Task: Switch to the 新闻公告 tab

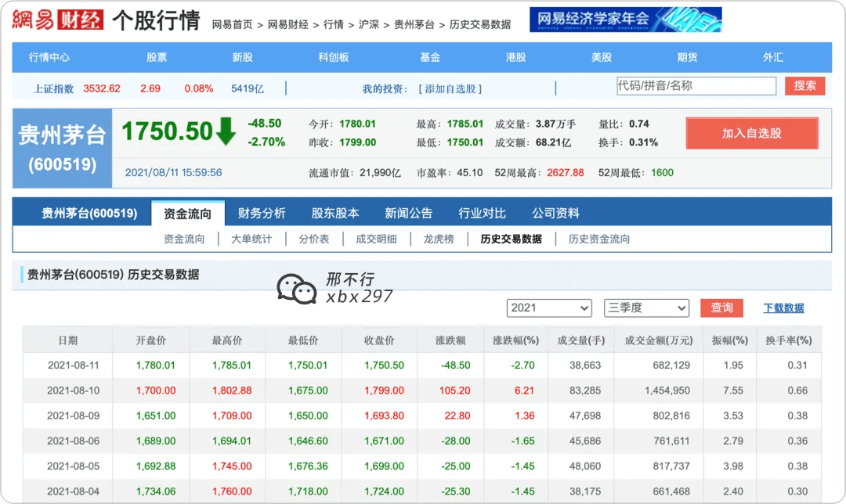Action: pyautogui.click(x=408, y=214)
